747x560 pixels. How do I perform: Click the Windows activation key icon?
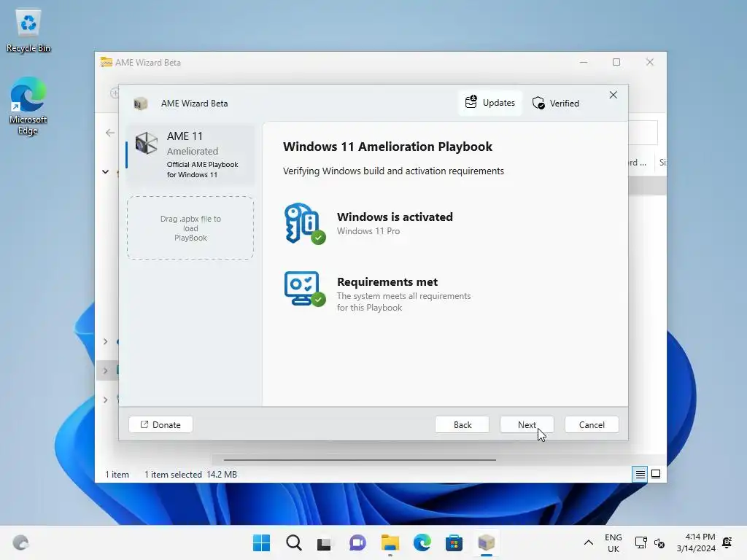304,223
